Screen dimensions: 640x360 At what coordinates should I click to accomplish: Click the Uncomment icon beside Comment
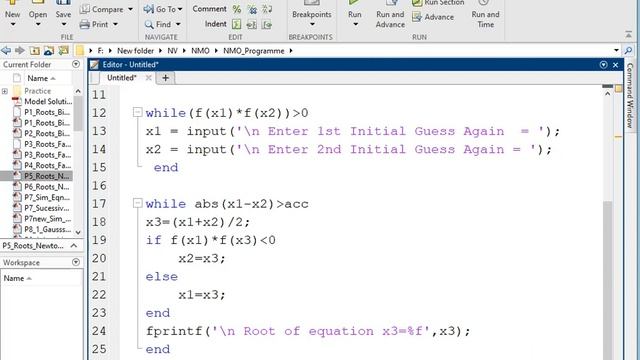point(252,9)
